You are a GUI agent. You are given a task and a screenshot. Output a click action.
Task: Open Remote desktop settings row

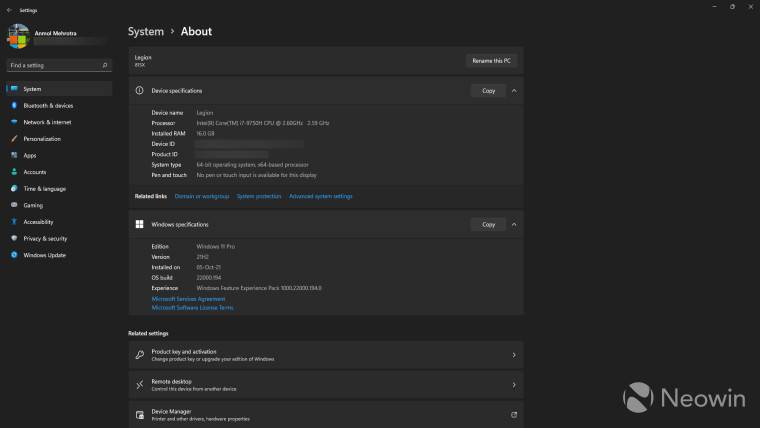[x=326, y=385]
